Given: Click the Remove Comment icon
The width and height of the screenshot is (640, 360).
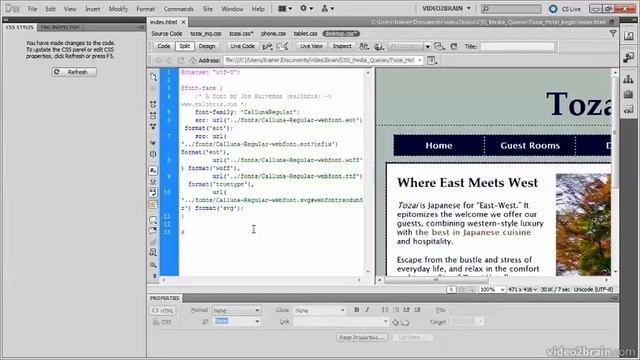Looking at the screenshot, I should click(153, 231).
